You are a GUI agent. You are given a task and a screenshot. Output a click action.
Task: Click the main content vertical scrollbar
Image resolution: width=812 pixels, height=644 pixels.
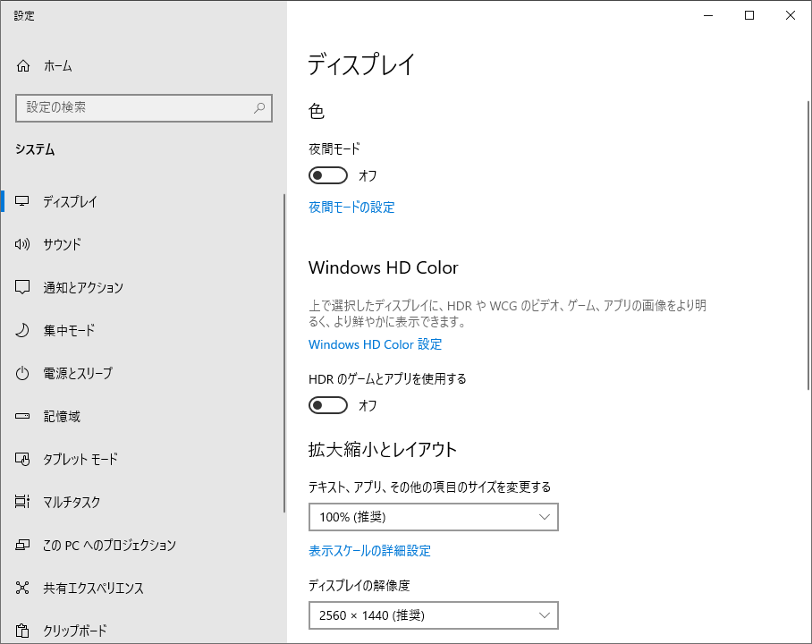pos(808,245)
